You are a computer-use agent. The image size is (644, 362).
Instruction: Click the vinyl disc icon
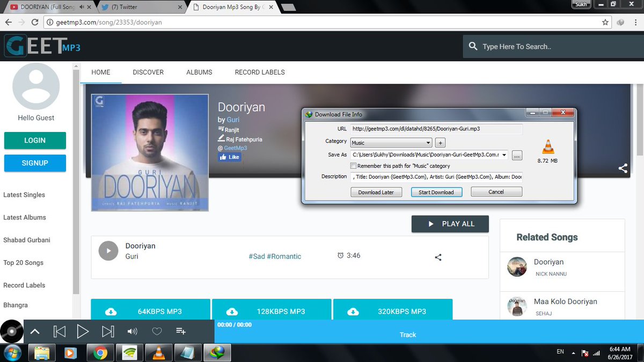[x=11, y=331]
